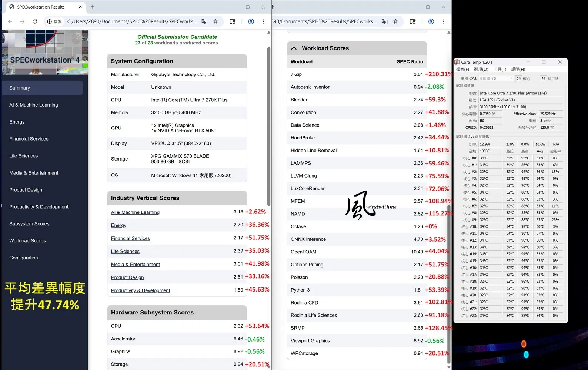Image resolution: width=588 pixels, height=370 pixels.
Task: Open the Financial Services link in Industry Vertical Scores
Action: point(130,239)
